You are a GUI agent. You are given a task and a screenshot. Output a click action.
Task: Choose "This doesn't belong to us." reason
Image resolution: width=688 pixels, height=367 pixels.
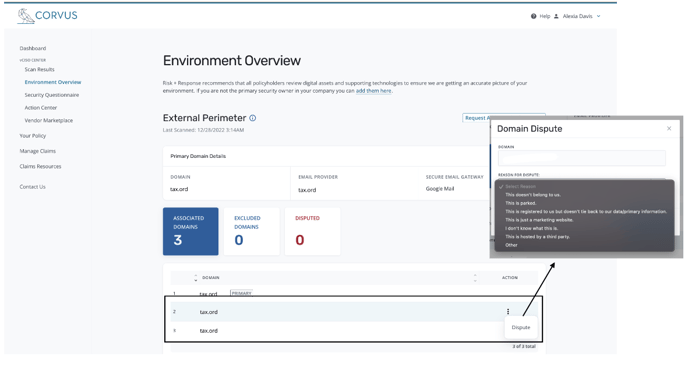[x=533, y=195]
